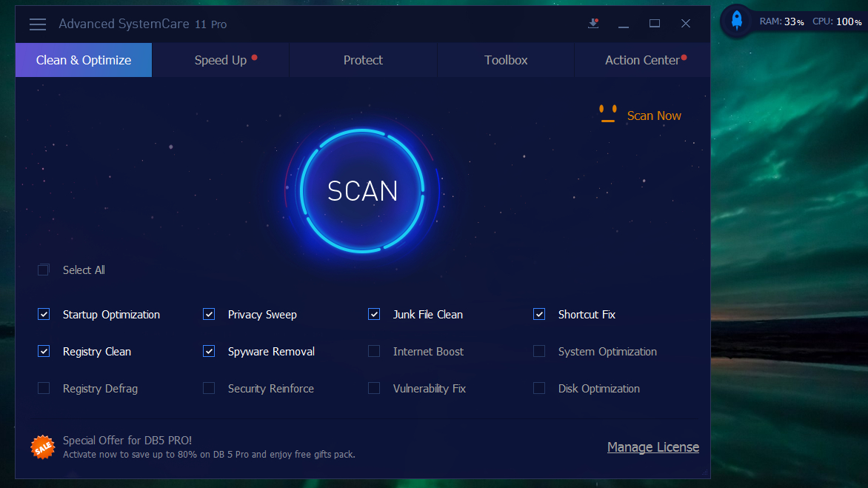Go to the Toolbox tab
The image size is (868, 488).
(505, 60)
